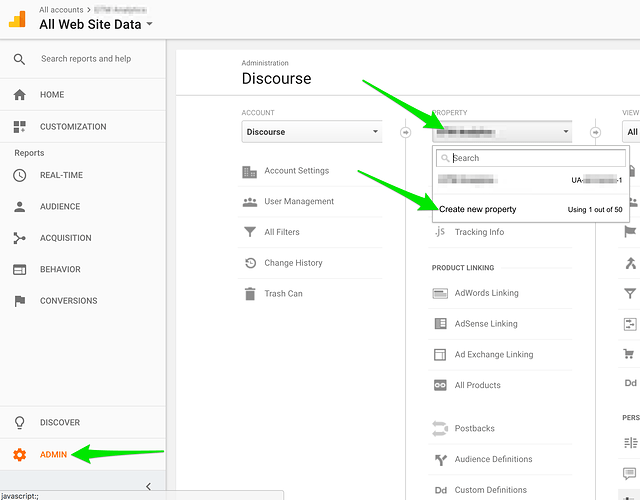Select the Audience reports section

83,207
